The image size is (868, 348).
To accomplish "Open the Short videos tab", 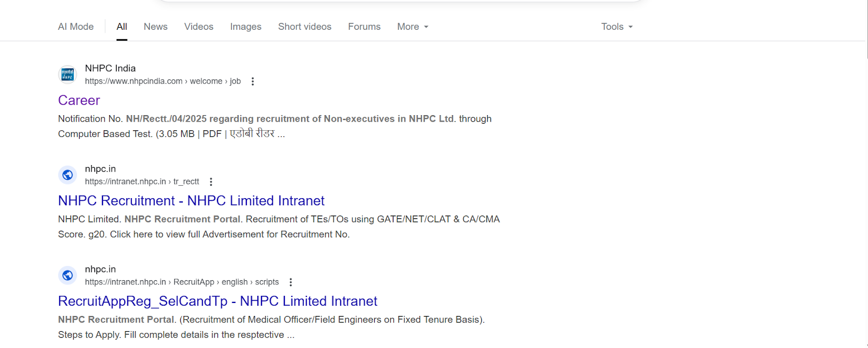I will (305, 27).
